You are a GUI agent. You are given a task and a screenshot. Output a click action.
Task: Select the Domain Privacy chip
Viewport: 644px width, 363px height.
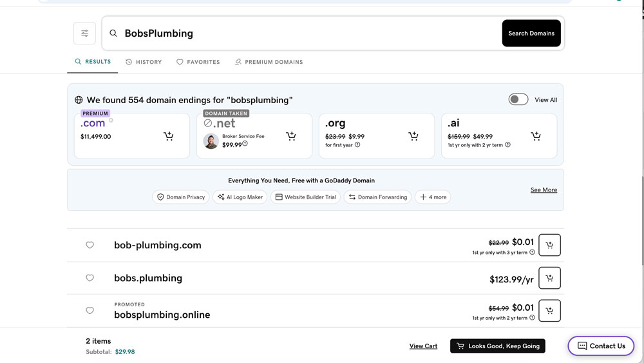[181, 197]
